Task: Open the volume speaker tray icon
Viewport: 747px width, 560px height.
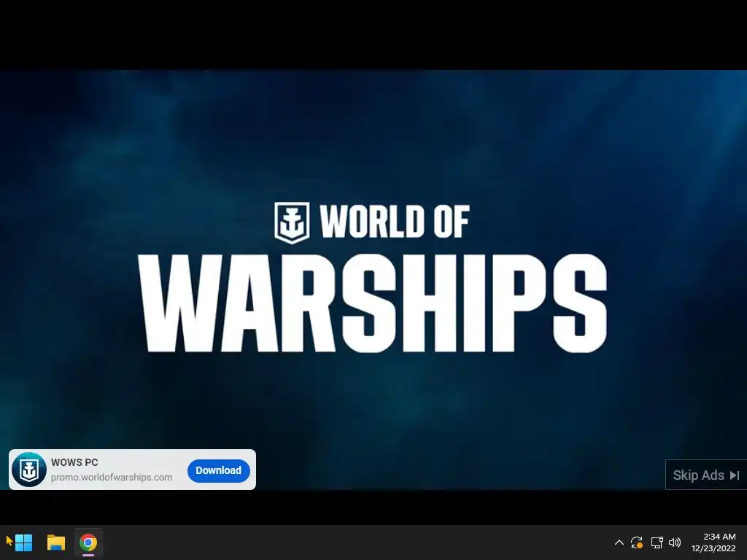Action: pos(675,542)
